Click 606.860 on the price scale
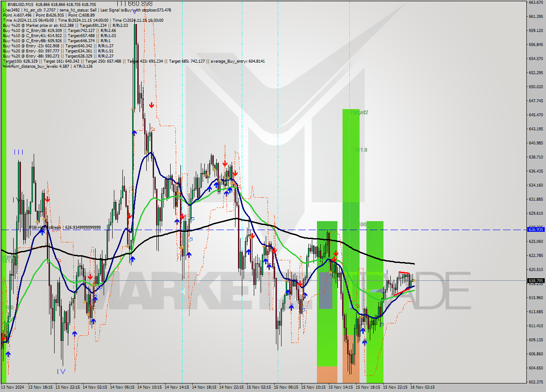546x392 pixels. (x=535, y=354)
